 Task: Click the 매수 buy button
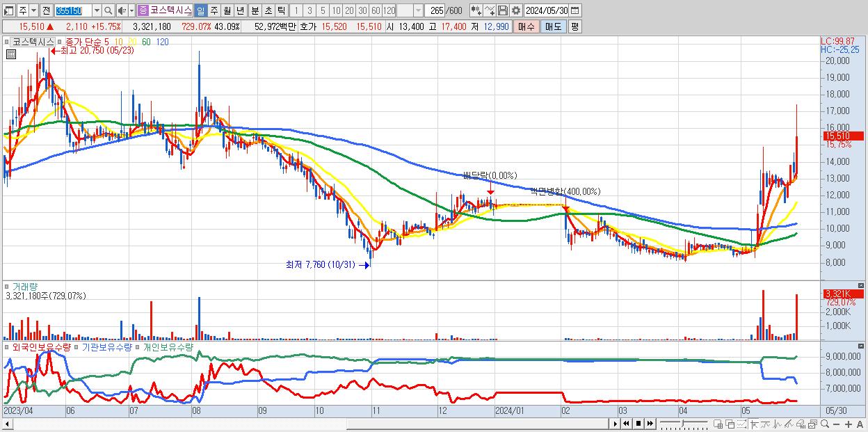click(527, 26)
